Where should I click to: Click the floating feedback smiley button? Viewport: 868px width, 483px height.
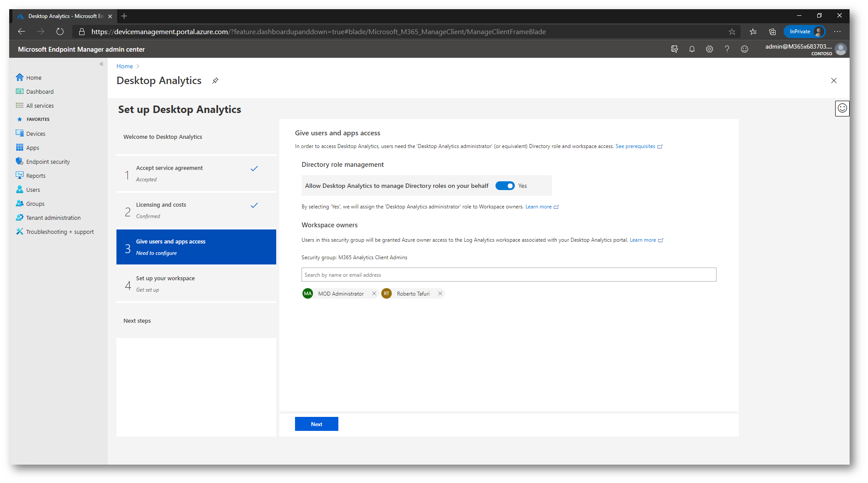pyautogui.click(x=842, y=108)
